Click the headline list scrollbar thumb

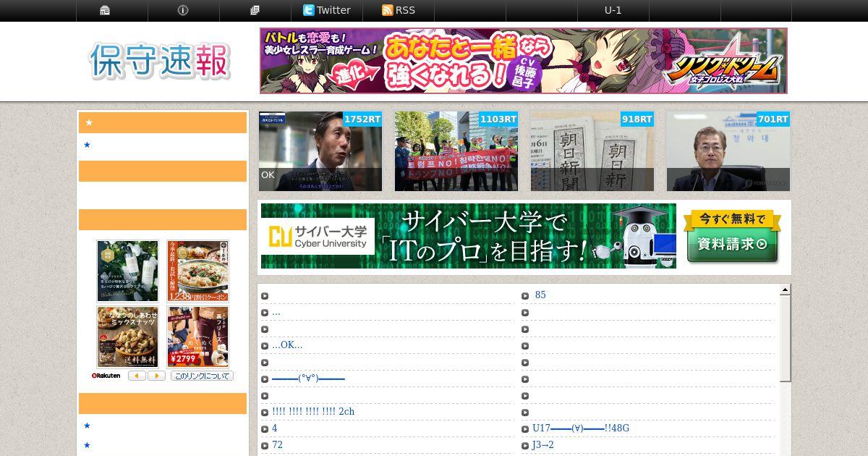(x=785, y=338)
